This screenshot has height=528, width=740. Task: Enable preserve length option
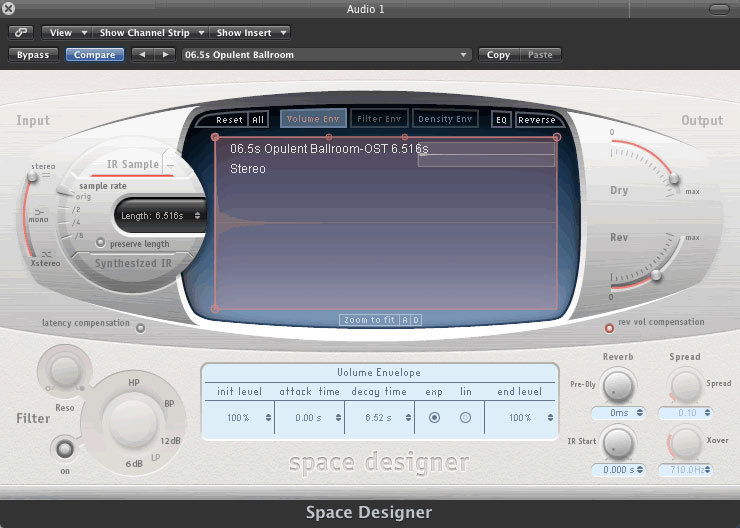coord(100,243)
